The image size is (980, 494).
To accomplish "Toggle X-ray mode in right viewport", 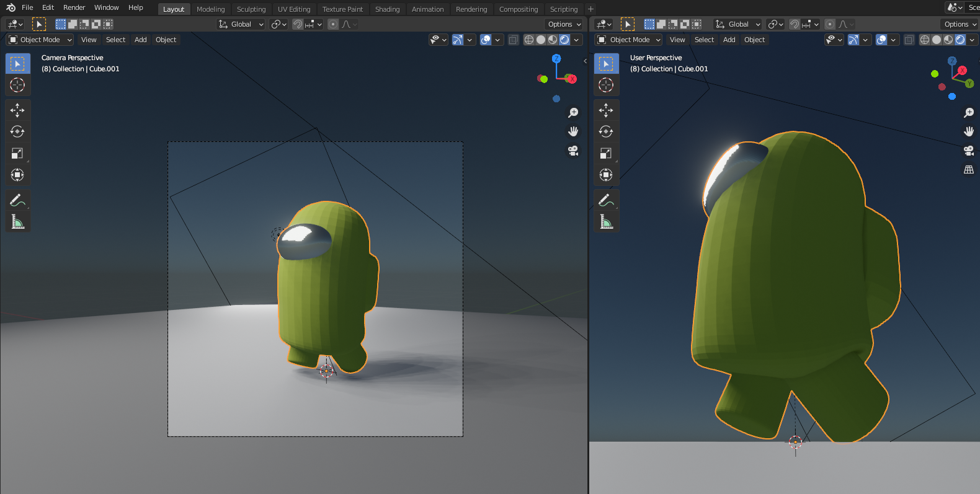I will pyautogui.click(x=909, y=40).
